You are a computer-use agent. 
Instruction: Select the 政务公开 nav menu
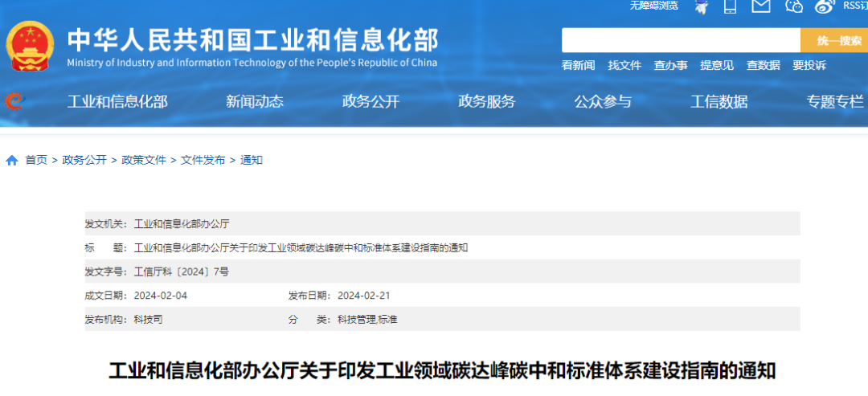(371, 102)
